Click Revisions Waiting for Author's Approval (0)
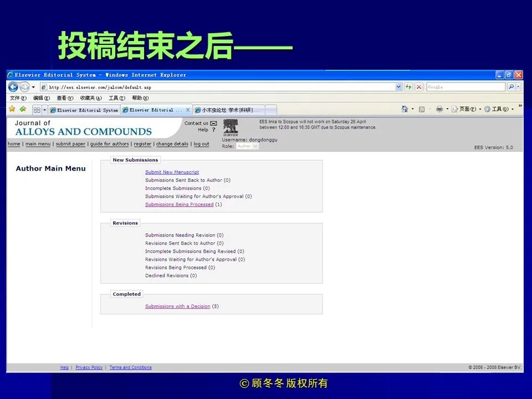532x399 pixels. (x=195, y=259)
